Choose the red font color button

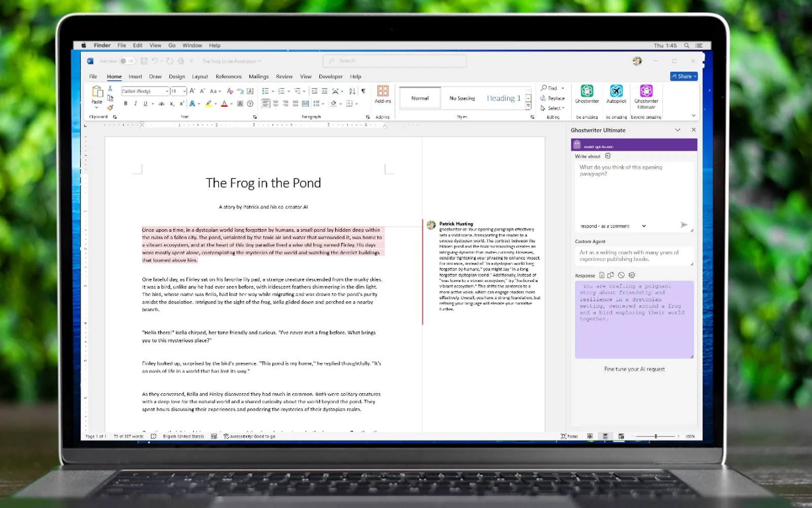click(224, 104)
